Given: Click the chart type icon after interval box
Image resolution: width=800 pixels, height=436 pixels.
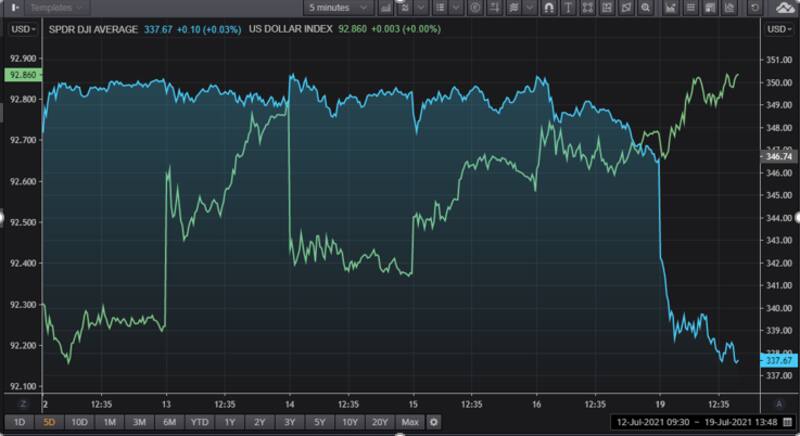Looking at the screenshot, I should 385,8.
